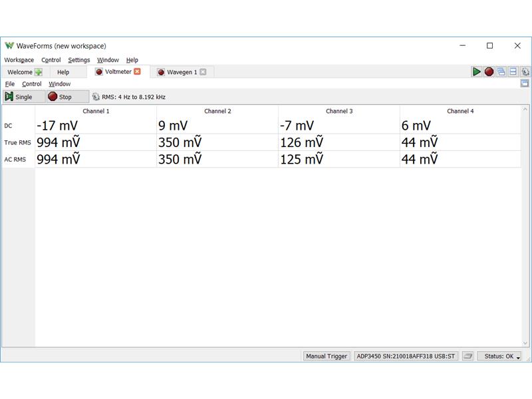Click the Channel 4 column header
The image size is (532, 399).
click(460, 111)
